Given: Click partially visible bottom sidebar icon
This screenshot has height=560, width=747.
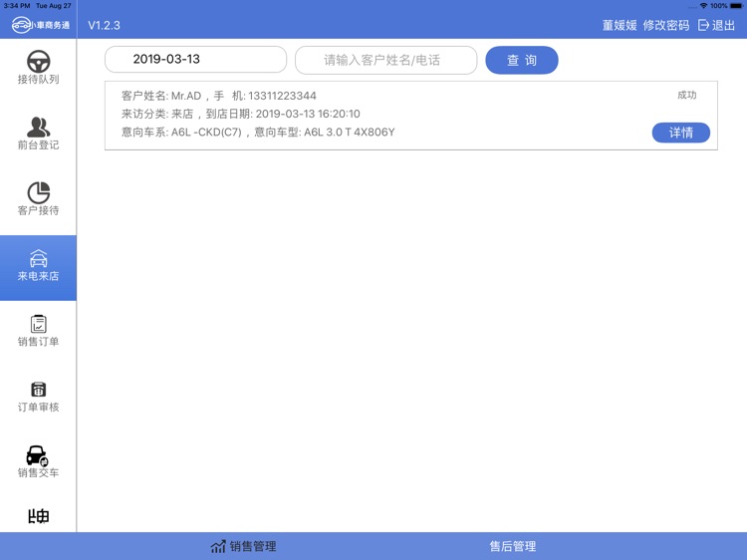Looking at the screenshot, I should tap(38, 516).
